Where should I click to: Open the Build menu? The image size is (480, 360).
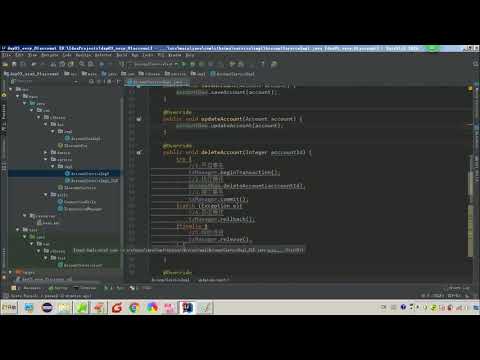122,55
